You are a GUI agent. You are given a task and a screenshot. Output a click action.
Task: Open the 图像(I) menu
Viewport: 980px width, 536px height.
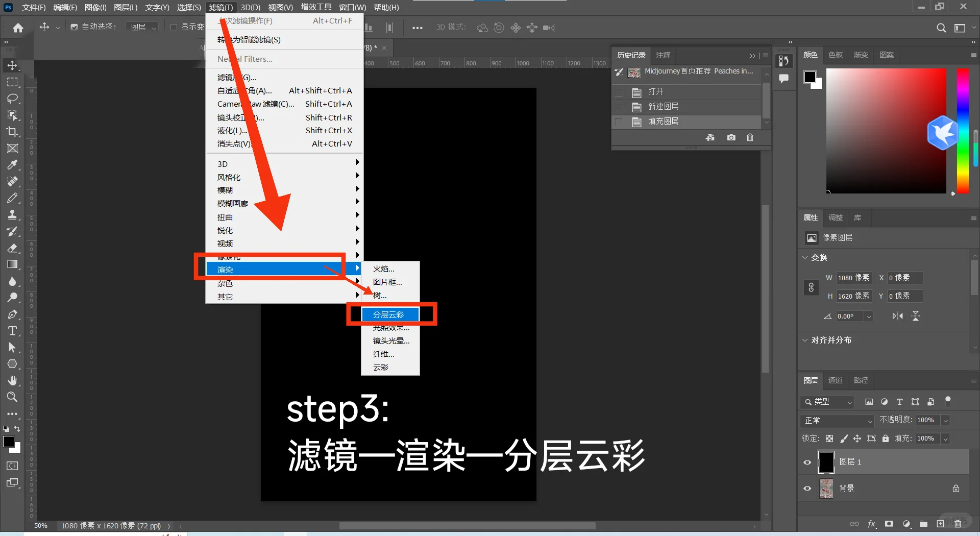point(95,8)
